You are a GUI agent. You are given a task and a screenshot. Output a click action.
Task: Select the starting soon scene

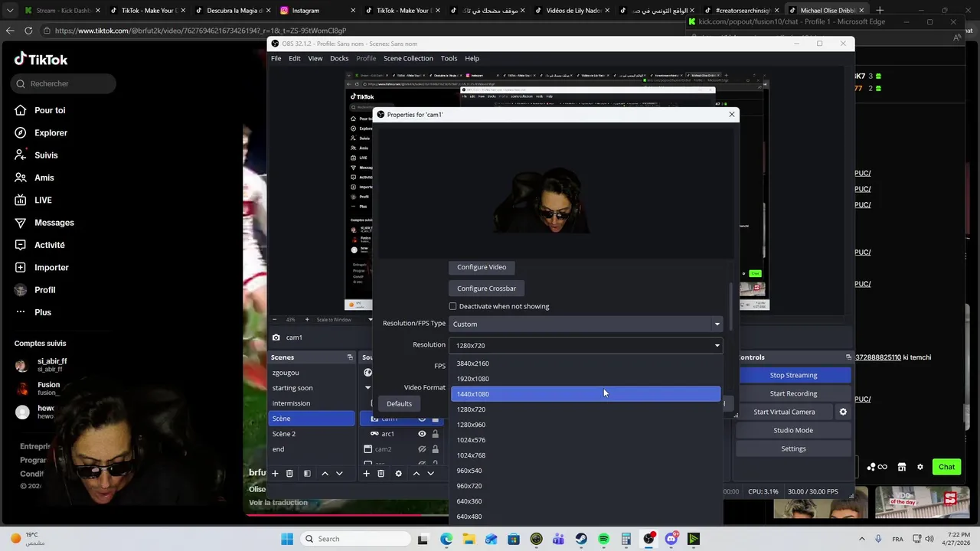click(x=312, y=388)
